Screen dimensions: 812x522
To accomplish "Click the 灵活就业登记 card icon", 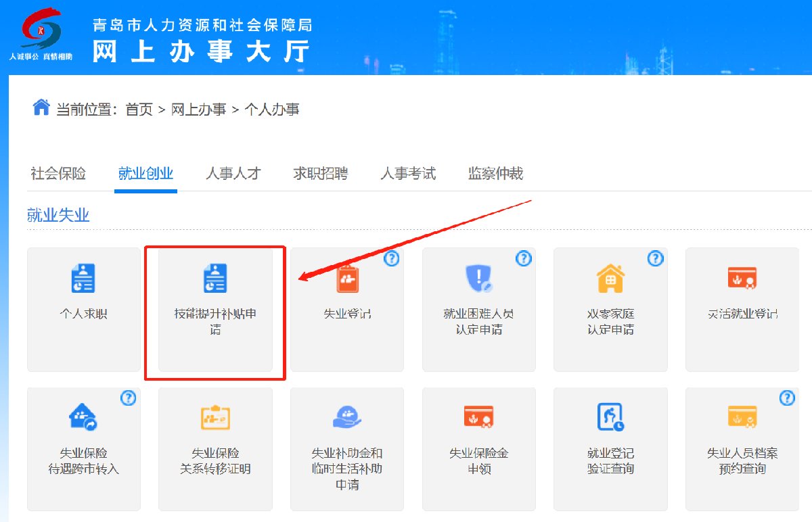I will (x=742, y=278).
